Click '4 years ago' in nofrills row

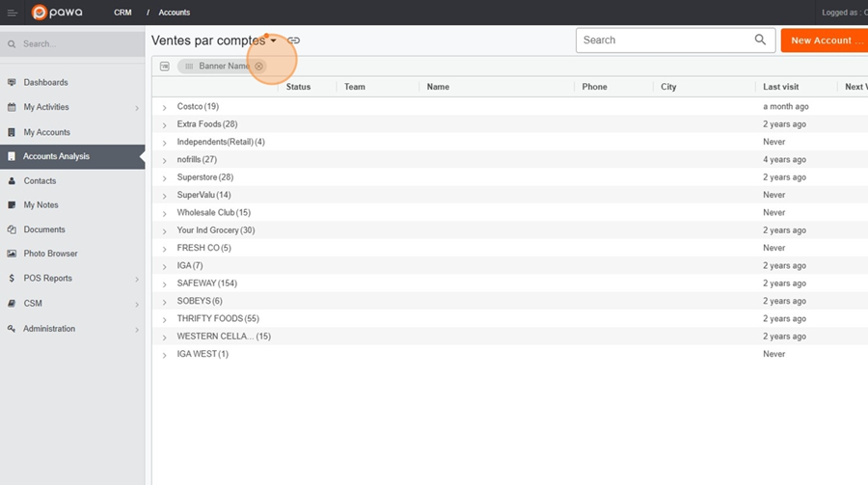point(784,159)
